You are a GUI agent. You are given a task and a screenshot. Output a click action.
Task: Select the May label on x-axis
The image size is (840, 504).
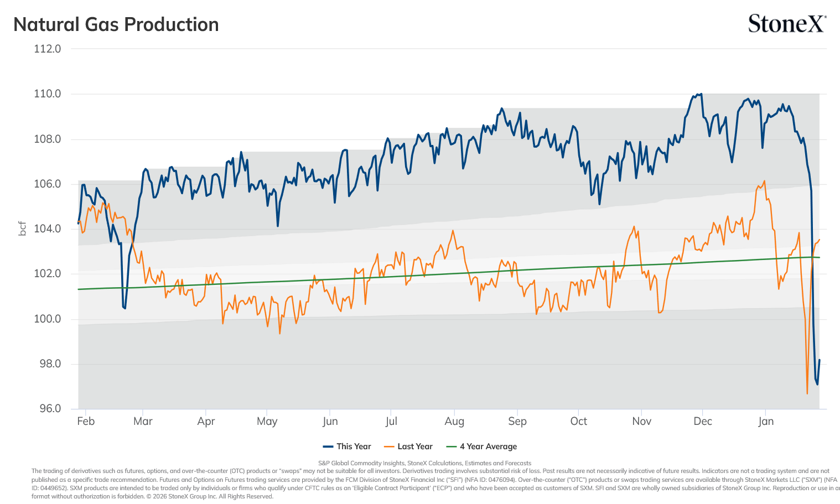pos(267,421)
